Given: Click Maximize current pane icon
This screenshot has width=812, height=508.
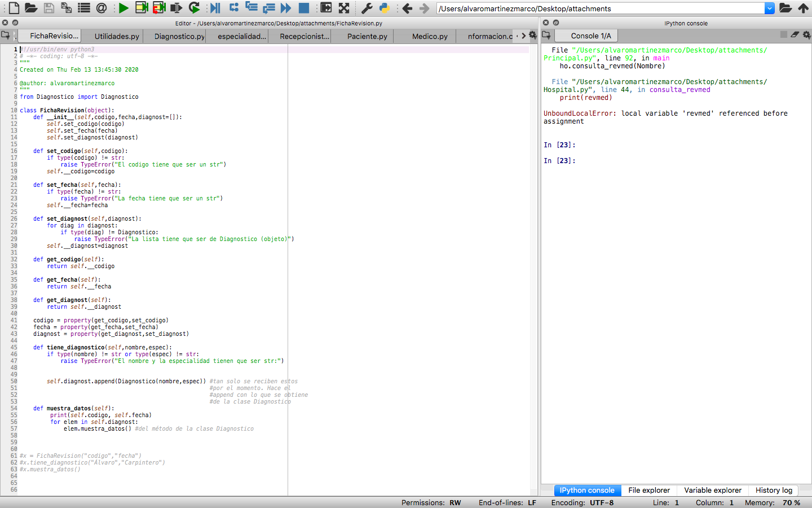Looking at the screenshot, I should tap(326, 8).
